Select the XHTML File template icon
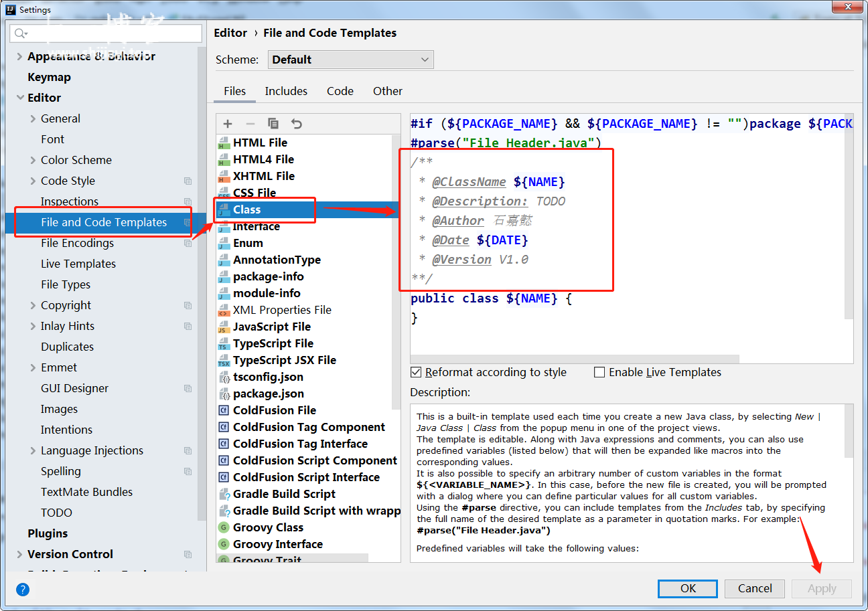Image resolution: width=868 pixels, height=611 pixels. coord(224,176)
